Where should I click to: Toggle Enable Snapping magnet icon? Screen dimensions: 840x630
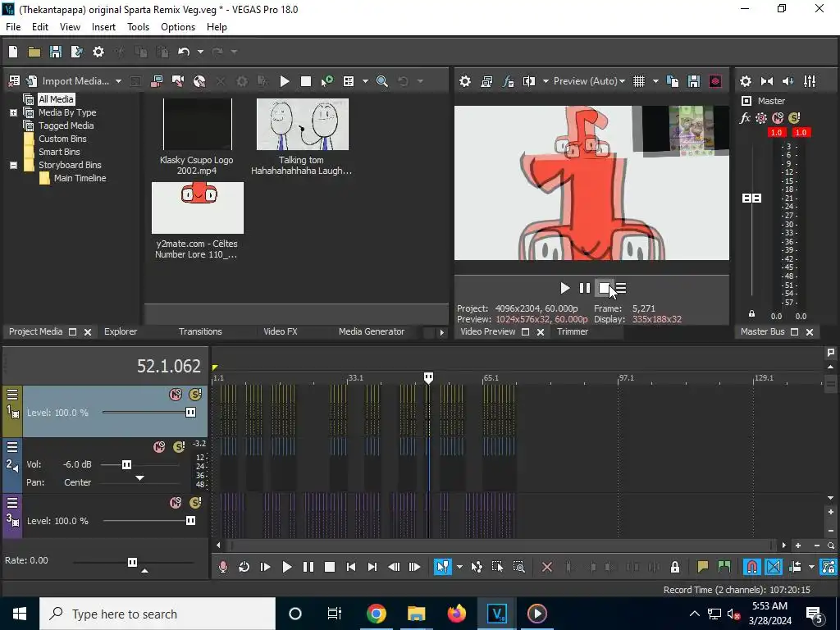coord(752,567)
